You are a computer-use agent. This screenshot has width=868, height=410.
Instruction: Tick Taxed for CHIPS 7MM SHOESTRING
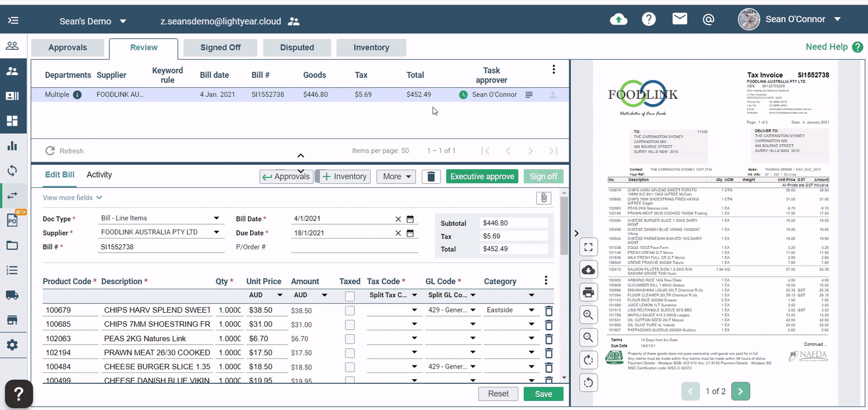(350, 325)
